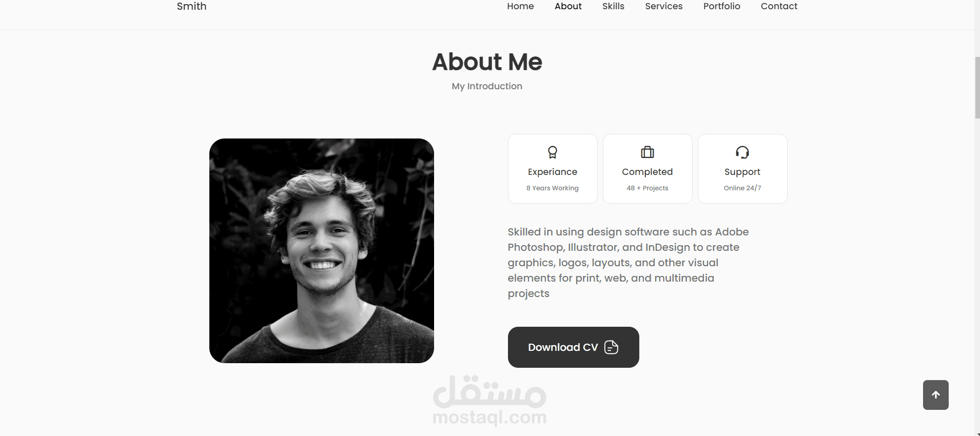The height and width of the screenshot is (436, 980).
Task: Go to the Skills section
Action: 613,6
